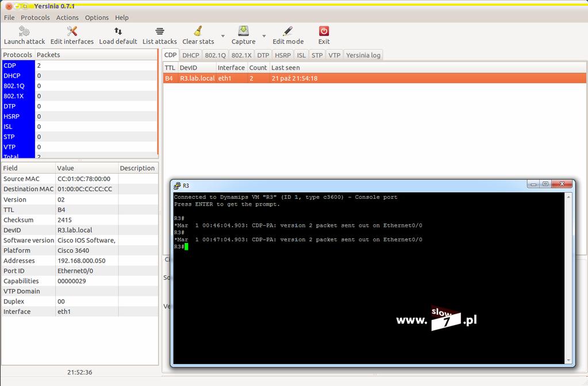Toggle Edit mode pencil icon
The height and width of the screenshot is (386, 588).
pyautogui.click(x=288, y=31)
